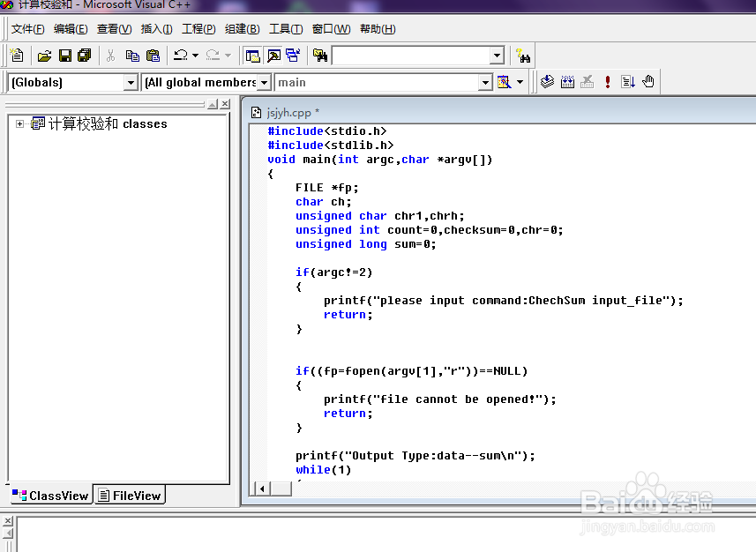The height and width of the screenshot is (552, 756).
Task: Open the (Globals) class dropdown
Action: (131, 83)
